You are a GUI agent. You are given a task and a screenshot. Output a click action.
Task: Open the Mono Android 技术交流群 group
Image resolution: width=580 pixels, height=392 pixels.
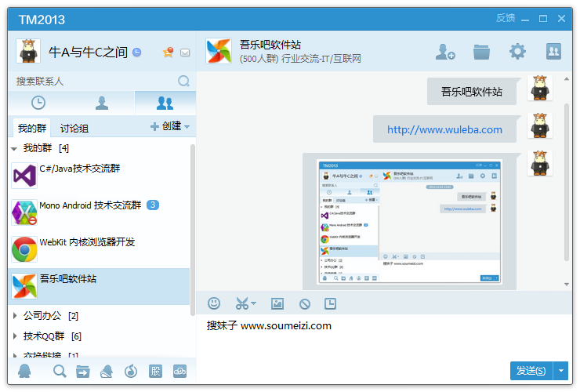pos(99,212)
